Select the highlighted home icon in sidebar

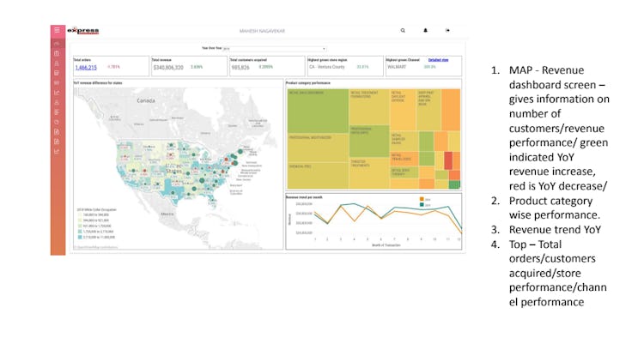(57, 43)
